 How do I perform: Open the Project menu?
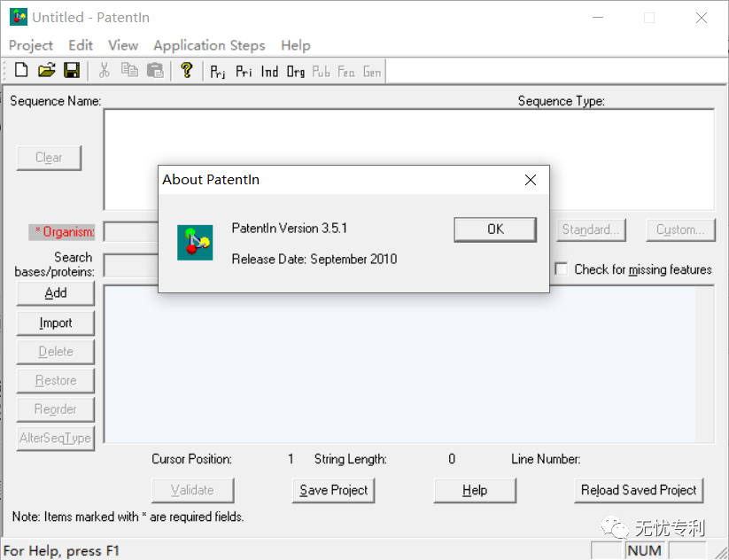pos(31,45)
